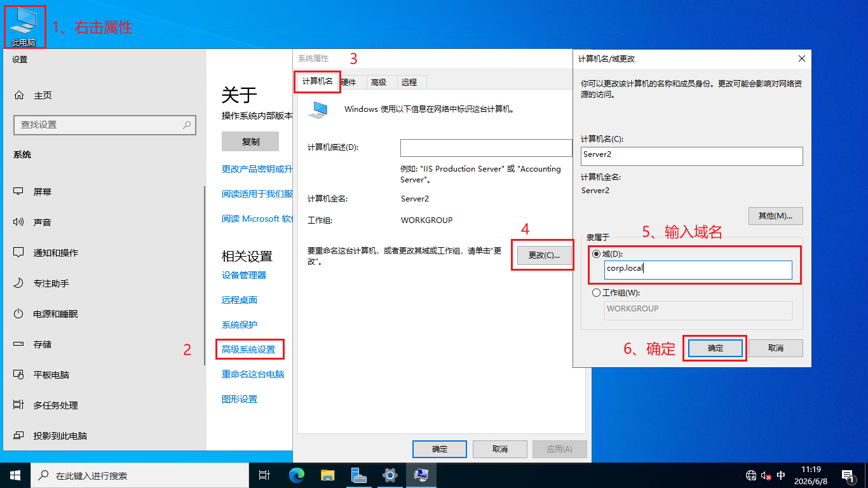Viewport: 868px width, 488px height.
Task: Open Graphics settings link
Action: (240, 399)
